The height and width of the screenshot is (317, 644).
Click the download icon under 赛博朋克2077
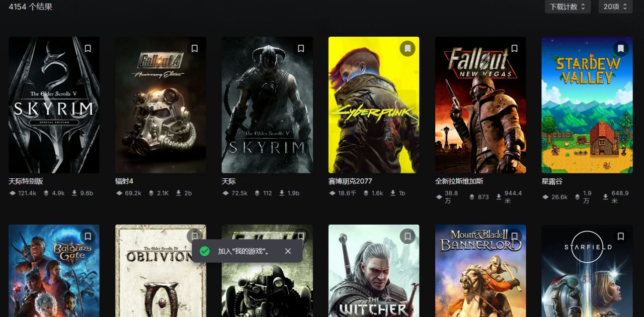point(392,193)
